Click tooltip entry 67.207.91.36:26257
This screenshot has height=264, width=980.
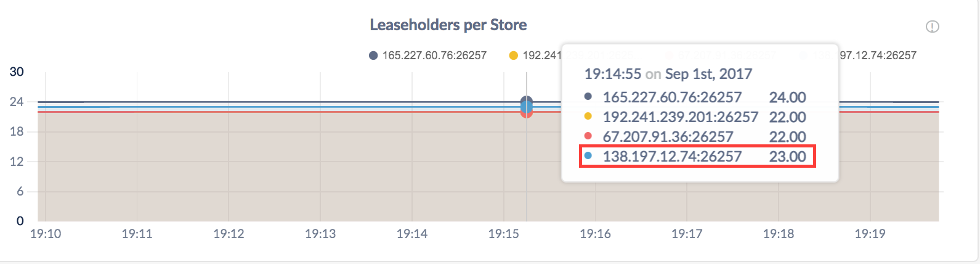point(668,137)
